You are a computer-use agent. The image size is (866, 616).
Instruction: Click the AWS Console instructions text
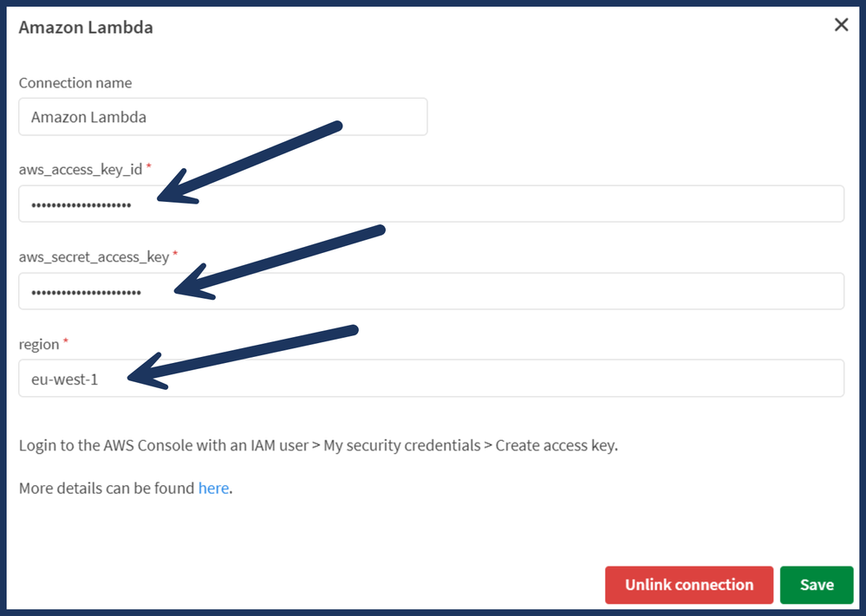pos(316,445)
